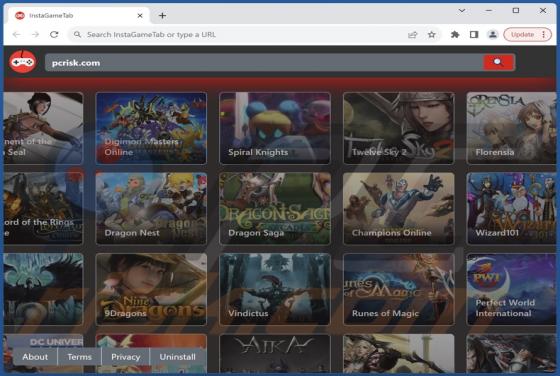Open the Digimon Masters Online game card

151,128
